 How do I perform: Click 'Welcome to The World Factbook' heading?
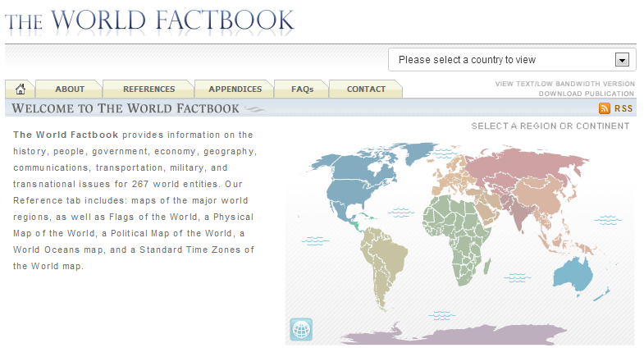126,108
